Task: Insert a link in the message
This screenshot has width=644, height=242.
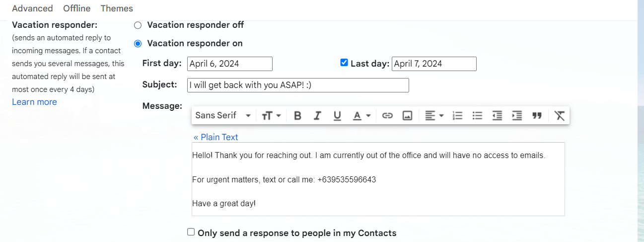Action: 387,116
